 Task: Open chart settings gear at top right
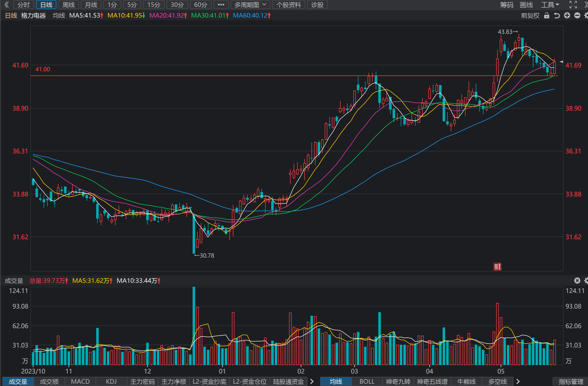tap(586, 16)
